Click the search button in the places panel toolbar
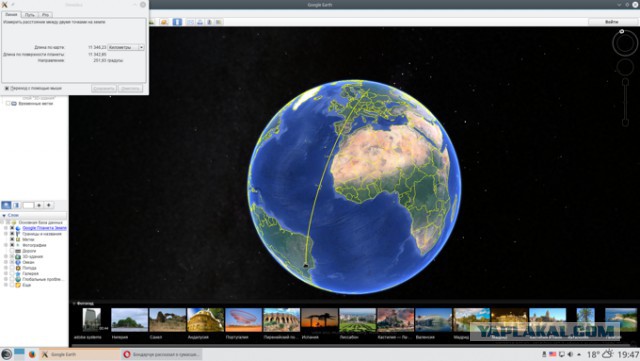The height and width of the screenshot is (361, 640). (6, 205)
